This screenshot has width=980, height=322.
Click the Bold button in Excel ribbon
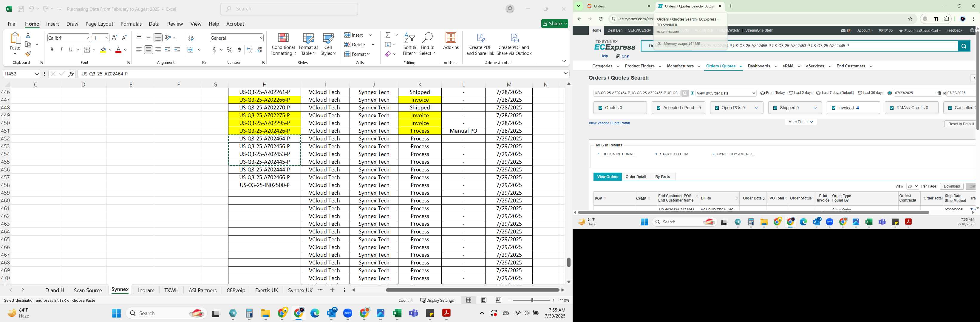click(x=52, y=50)
